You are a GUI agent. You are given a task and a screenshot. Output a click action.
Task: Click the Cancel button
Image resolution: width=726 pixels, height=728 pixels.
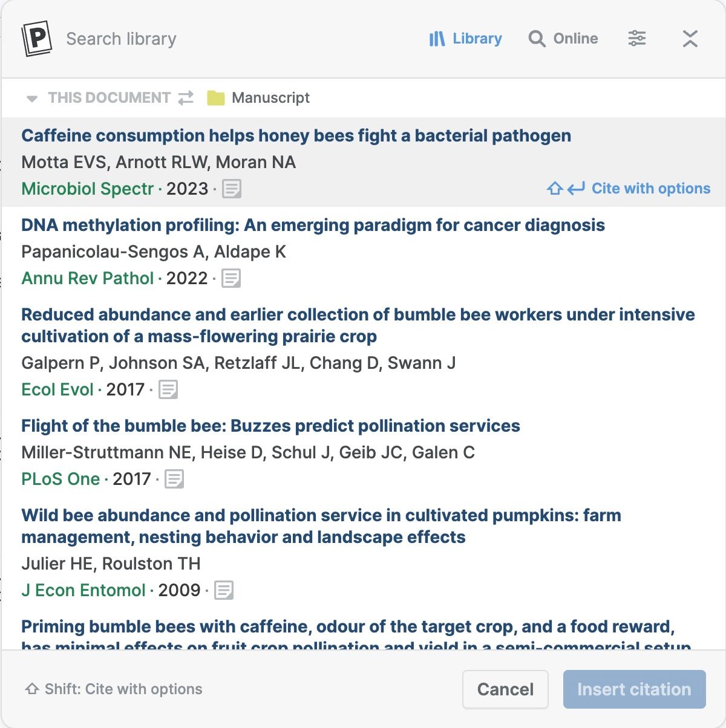pos(505,689)
